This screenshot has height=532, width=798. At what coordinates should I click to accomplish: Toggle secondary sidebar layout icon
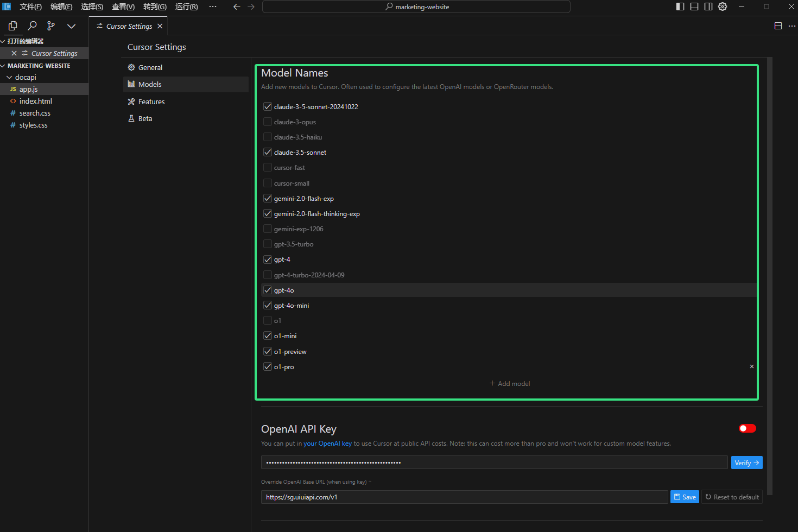click(x=708, y=7)
